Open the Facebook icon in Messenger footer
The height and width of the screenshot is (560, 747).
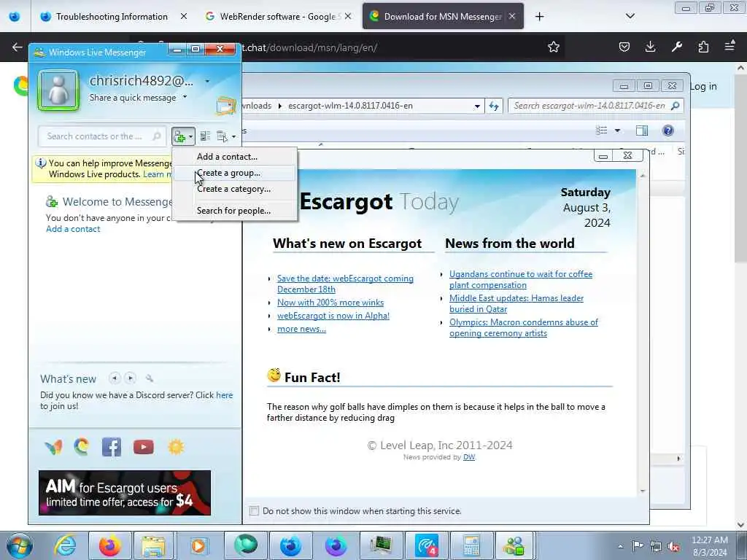pos(112,447)
